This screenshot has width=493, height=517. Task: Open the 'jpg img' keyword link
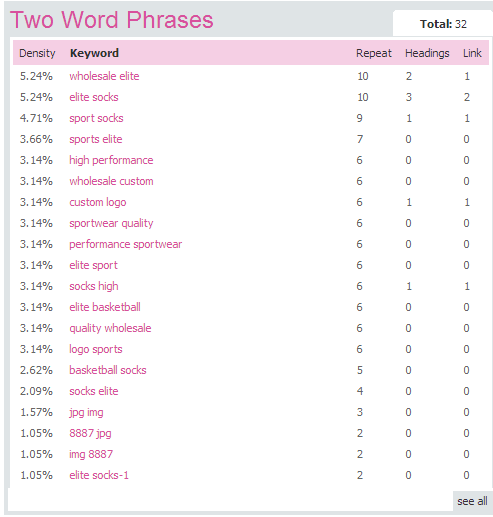[86, 412]
